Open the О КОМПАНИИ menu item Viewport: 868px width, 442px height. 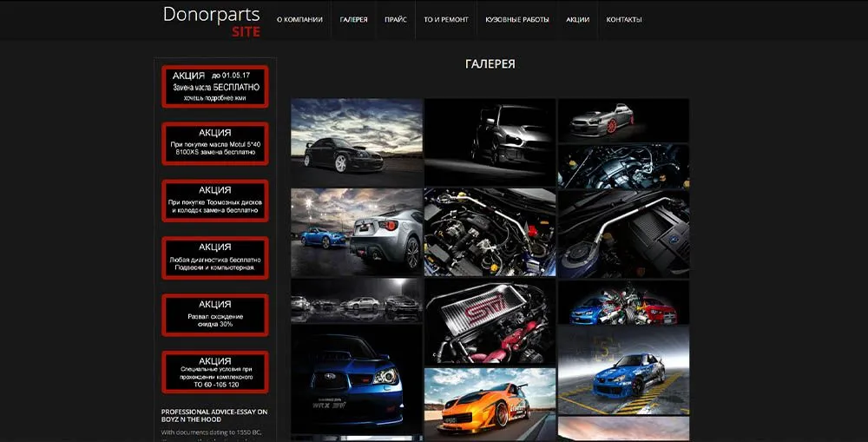(x=299, y=19)
